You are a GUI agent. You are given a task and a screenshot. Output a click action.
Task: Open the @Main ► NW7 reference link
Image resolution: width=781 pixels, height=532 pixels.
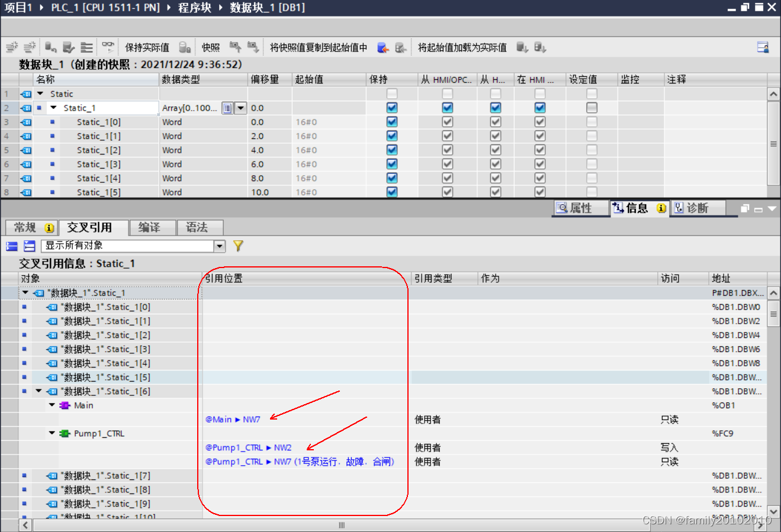coord(233,420)
